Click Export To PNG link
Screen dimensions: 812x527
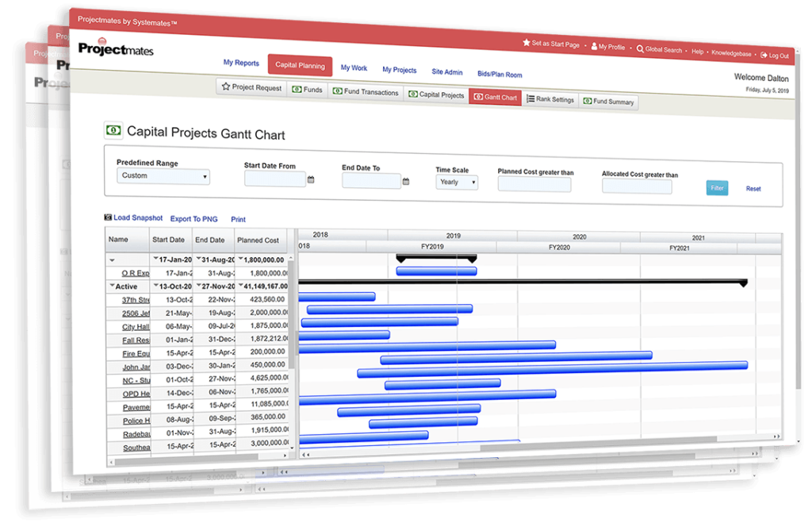tap(193, 219)
